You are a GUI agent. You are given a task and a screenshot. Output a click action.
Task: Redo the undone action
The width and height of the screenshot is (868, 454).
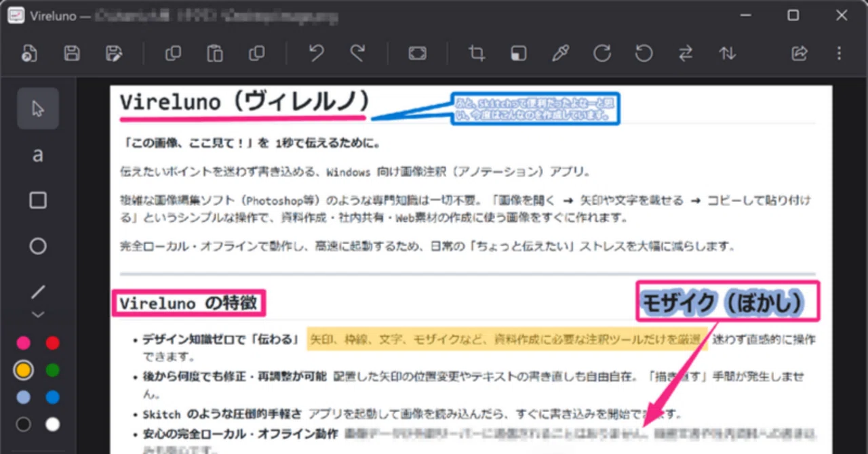[x=357, y=54]
